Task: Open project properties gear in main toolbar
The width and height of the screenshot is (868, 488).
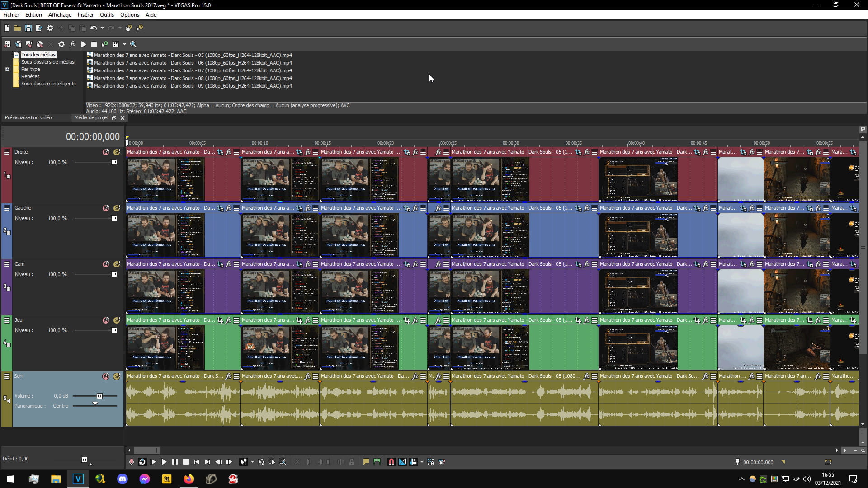Action: point(50,28)
